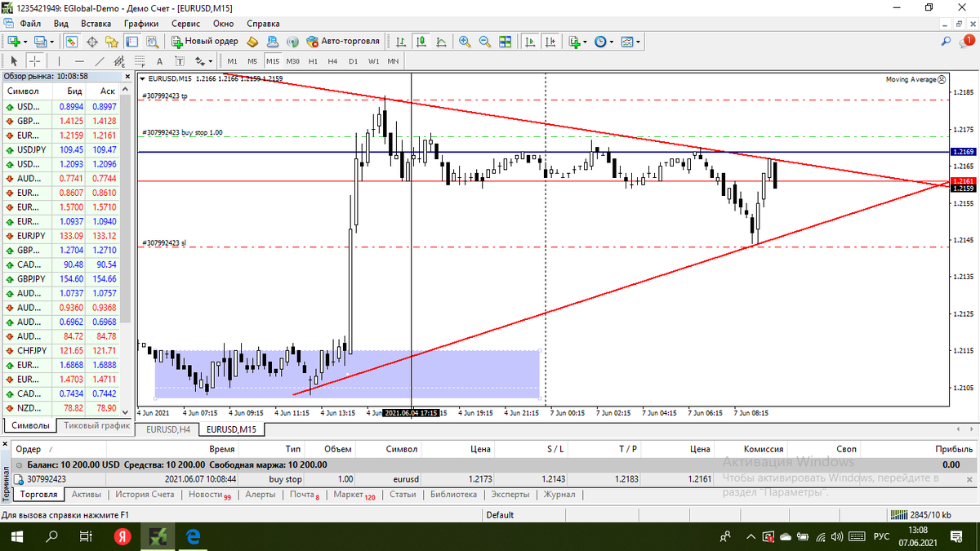Zoom in the chart

tap(465, 41)
